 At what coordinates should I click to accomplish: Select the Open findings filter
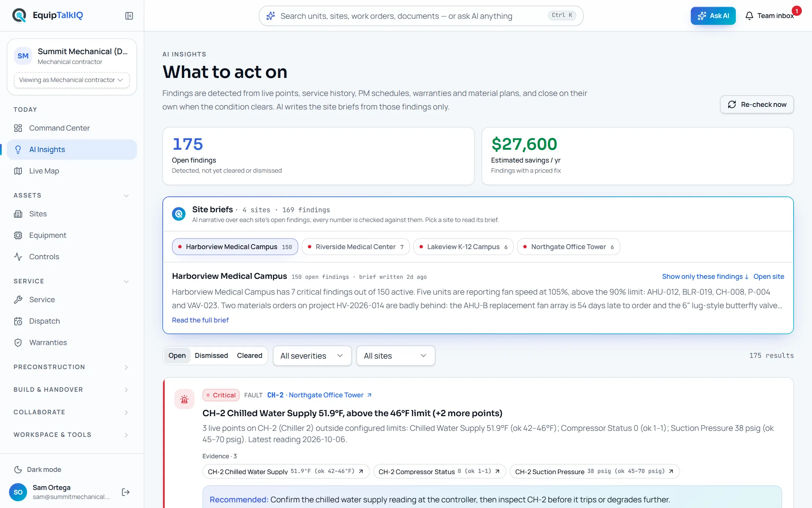pos(177,356)
